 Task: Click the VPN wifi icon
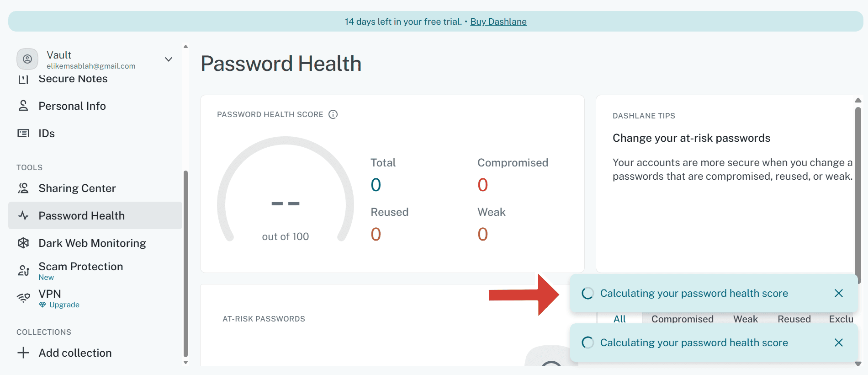point(23,298)
